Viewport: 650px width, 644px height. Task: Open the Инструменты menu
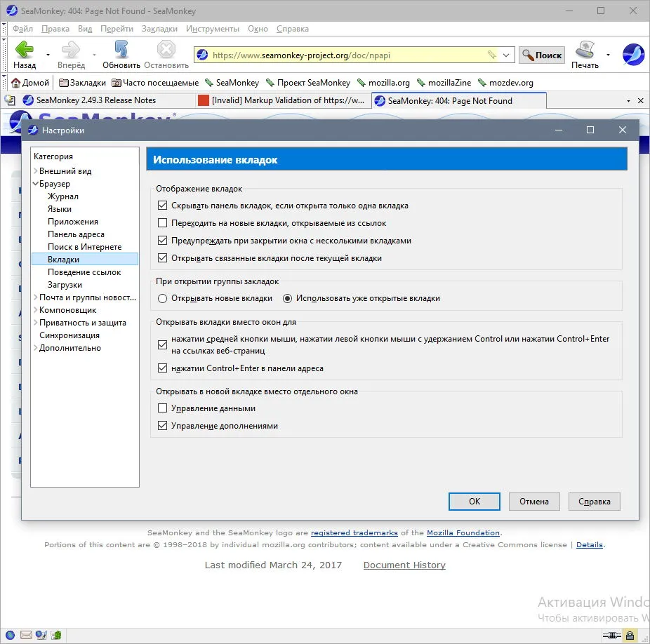[212, 29]
